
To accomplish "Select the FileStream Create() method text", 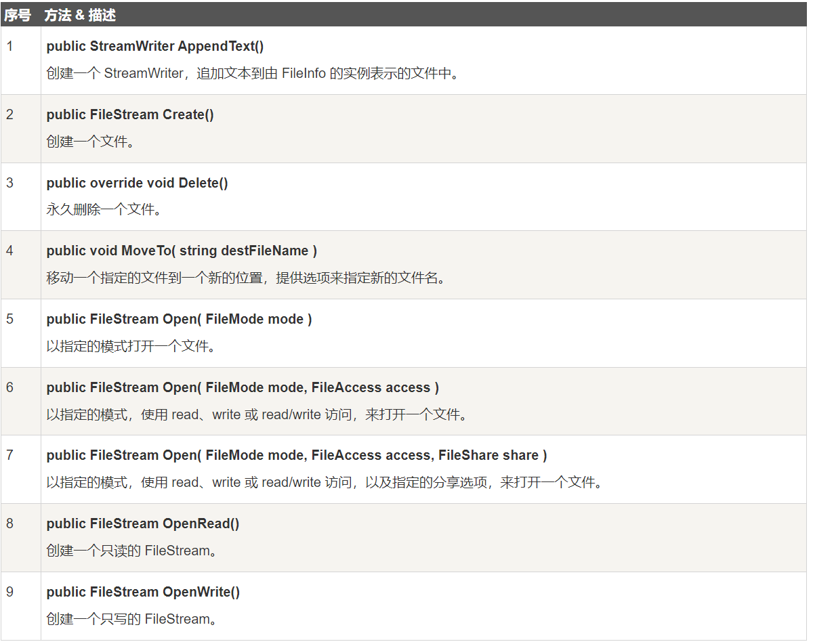I will 130,114.
